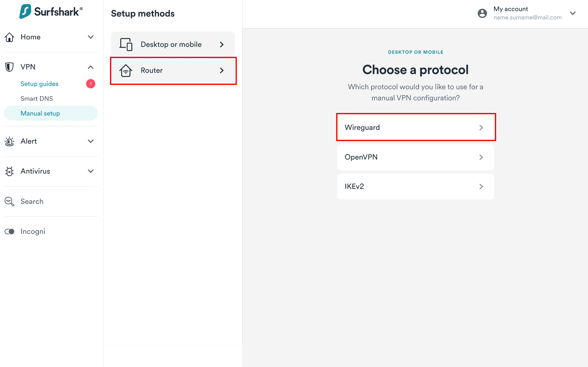Open the Alert bell icon
This screenshot has height=367, width=588.
(x=10, y=141)
